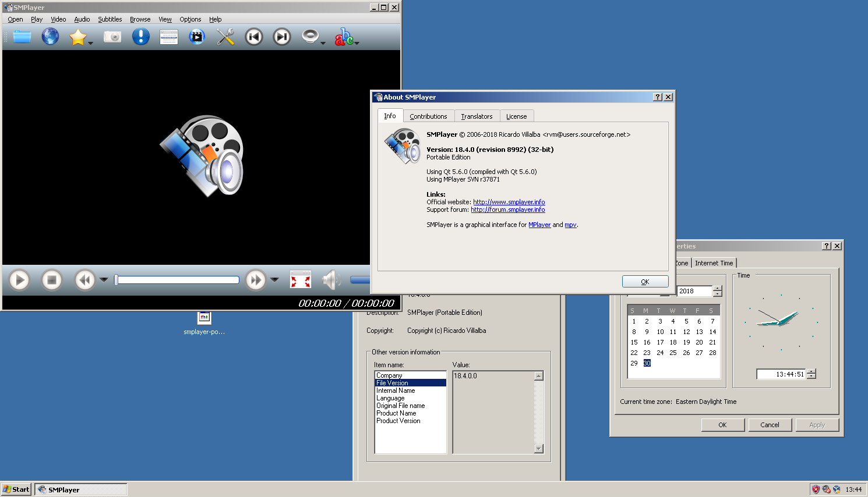This screenshot has width=868, height=497.
Task: Open the Options menu
Action: click(190, 19)
